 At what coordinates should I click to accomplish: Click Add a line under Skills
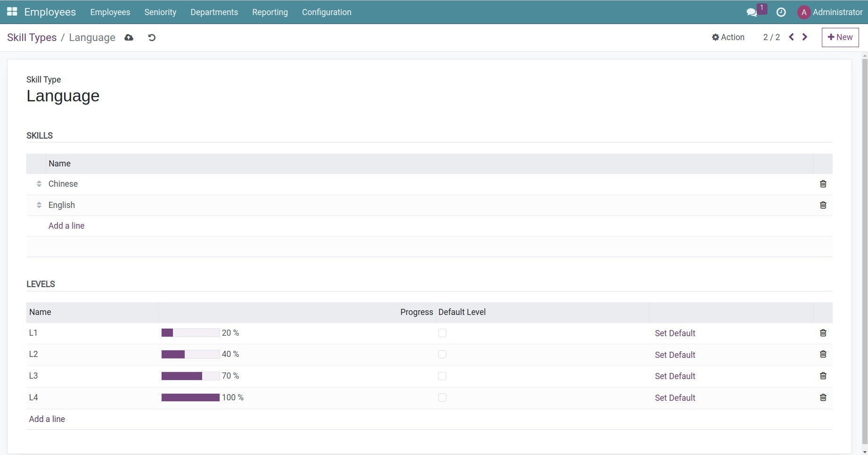[66, 226]
